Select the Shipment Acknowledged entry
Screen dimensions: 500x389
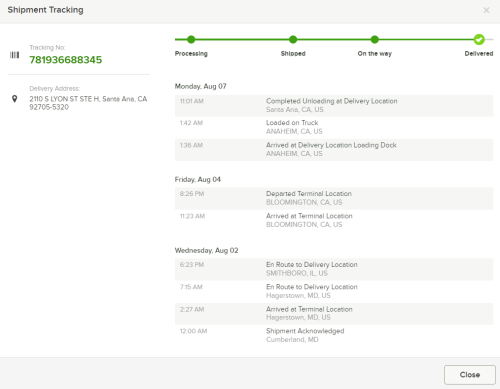pyautogui.click(x=334, y=335)
